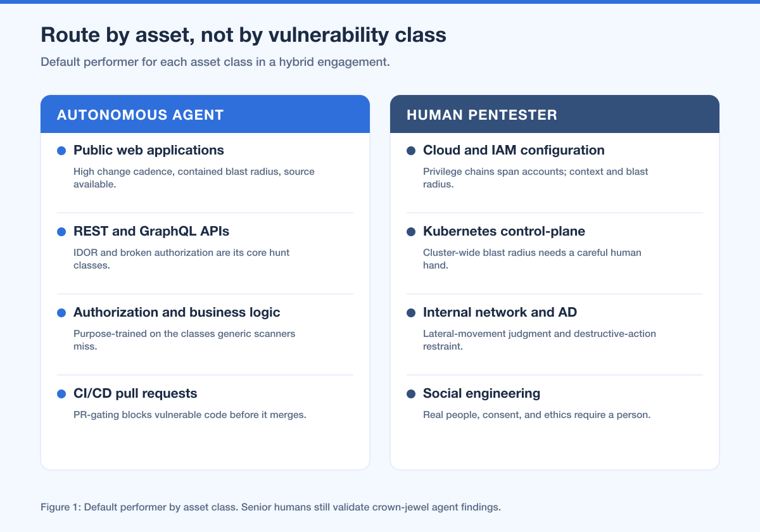Image resolution: width=760 pixels, height=532 pixels.
Task: Click the dark bullet beside Cloud and IAM configuration
Action: pyautogui.click(x=411, y=151)
